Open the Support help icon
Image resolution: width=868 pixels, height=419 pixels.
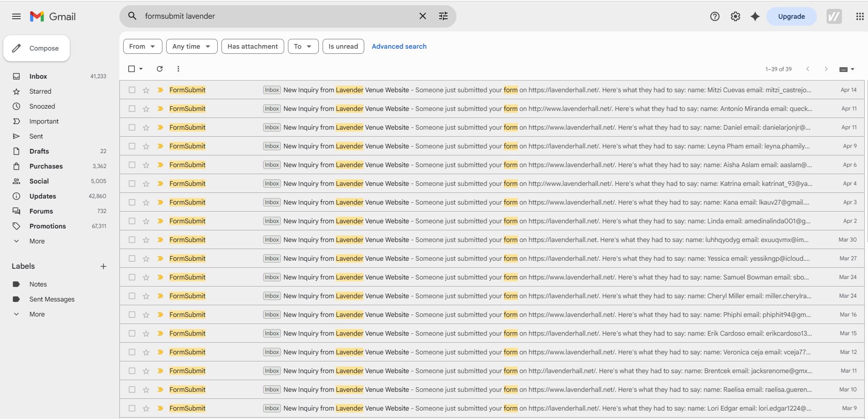pyautogui.click(x=715, y=16)
